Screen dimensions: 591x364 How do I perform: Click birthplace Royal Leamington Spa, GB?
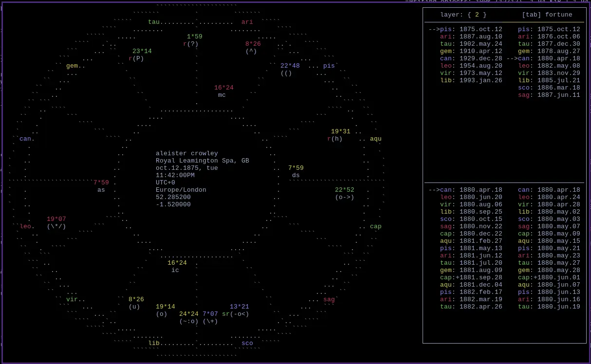click(203, 161)
